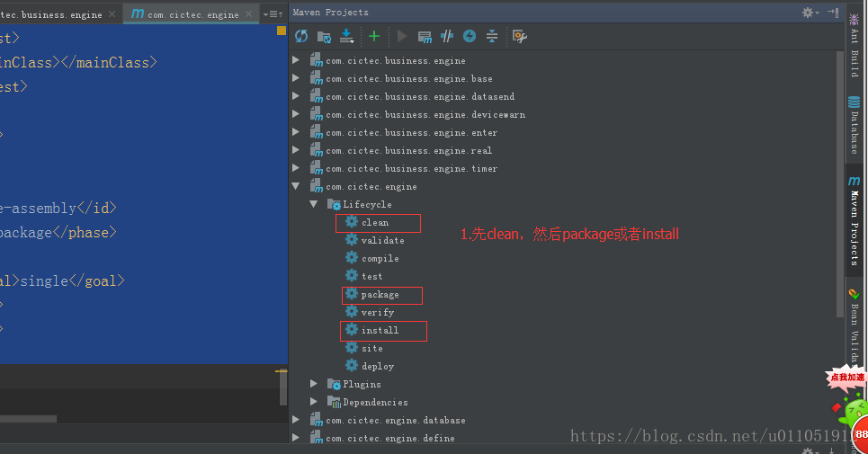
Task: Expand com.cictec.business.engine.real node
Action: pyautogui.click(x=296, y=150)
